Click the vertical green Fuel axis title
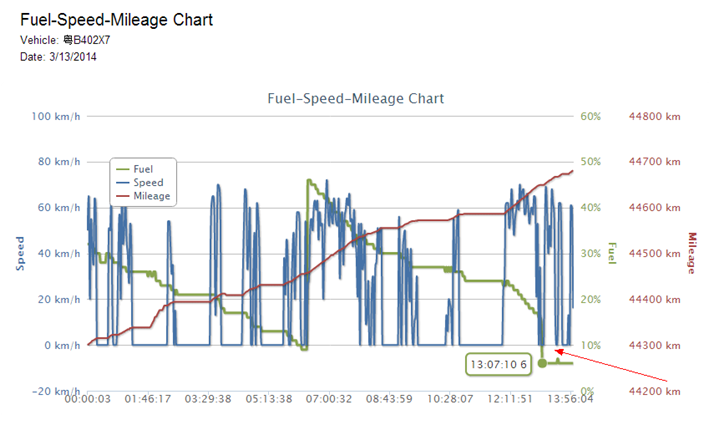The height and width of the screenshot is (426, 709). coord(612,253)
